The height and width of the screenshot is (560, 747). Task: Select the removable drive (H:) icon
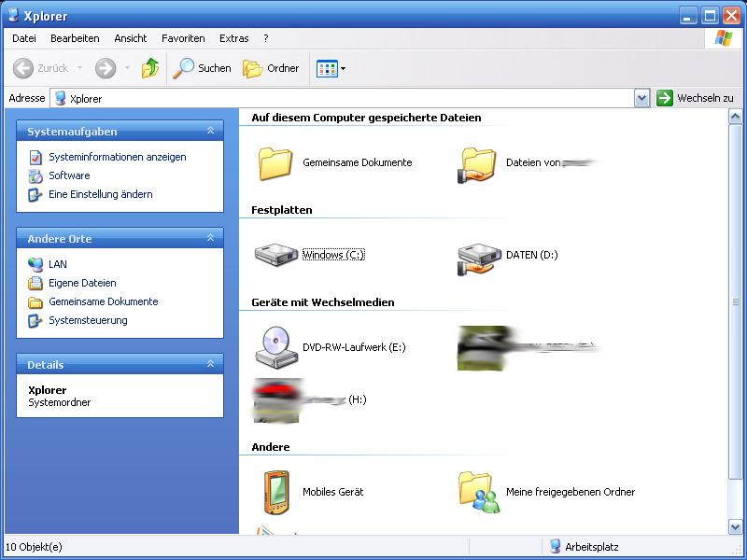pos(276,400)
